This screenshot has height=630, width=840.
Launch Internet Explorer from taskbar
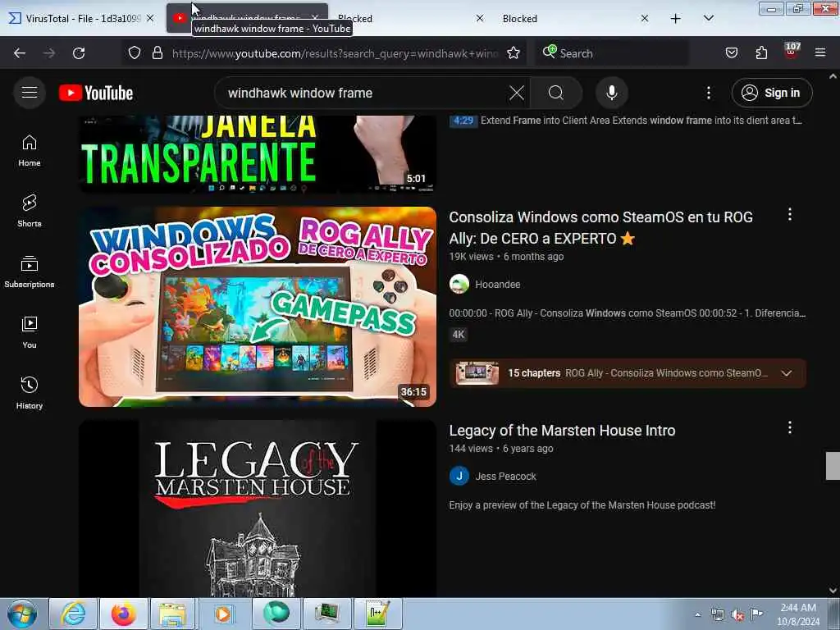[x=73, y=614]
